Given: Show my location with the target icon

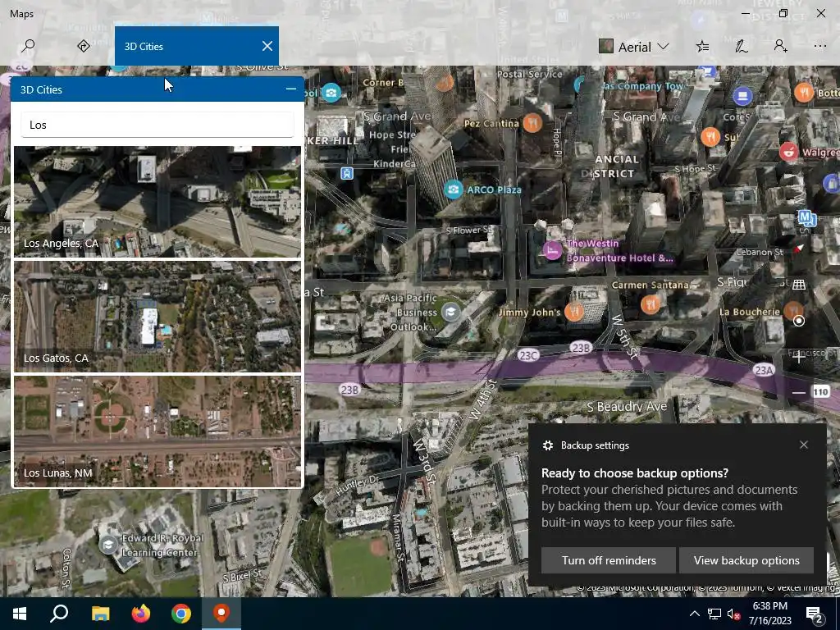Looking at the screenshot, I should click(799, 321).
